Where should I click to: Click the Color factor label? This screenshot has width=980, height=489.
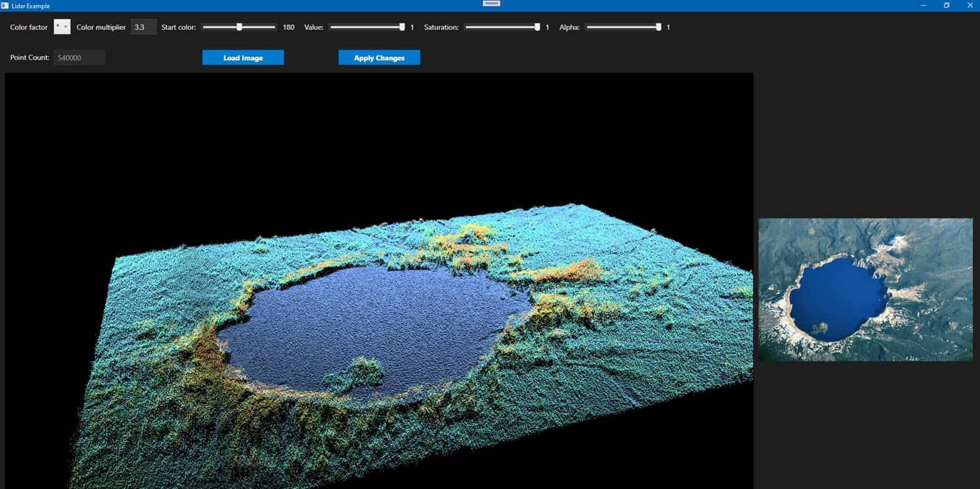[x=29, y=27]
